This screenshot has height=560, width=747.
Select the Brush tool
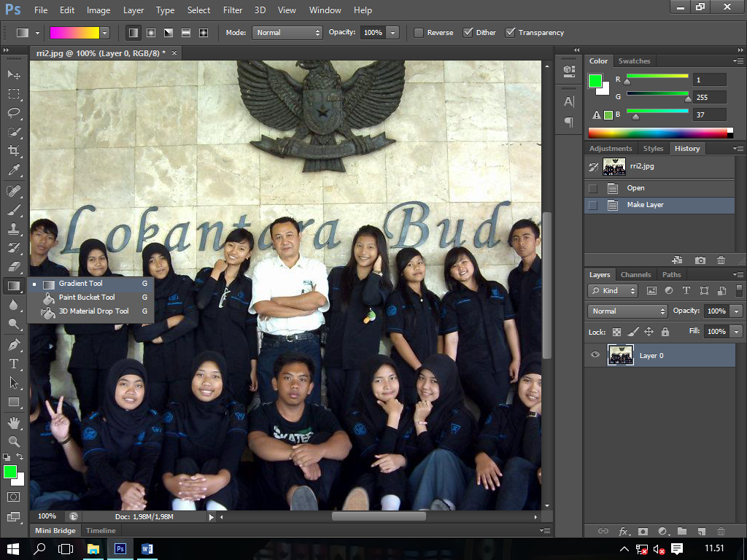(x=14, y=210)
